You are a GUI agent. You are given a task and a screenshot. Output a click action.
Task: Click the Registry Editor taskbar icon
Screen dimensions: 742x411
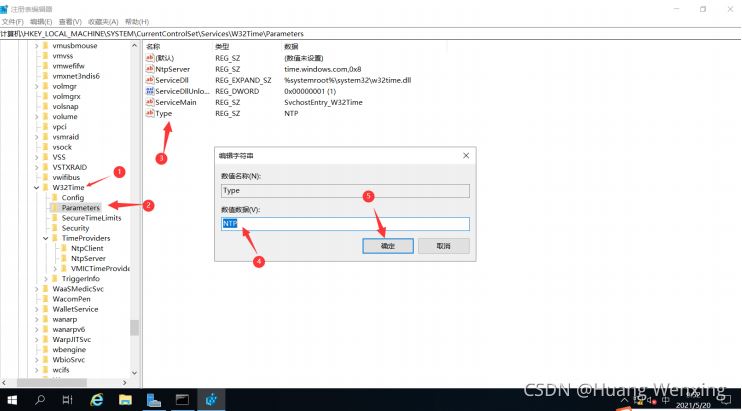click(x=211, y=400)
